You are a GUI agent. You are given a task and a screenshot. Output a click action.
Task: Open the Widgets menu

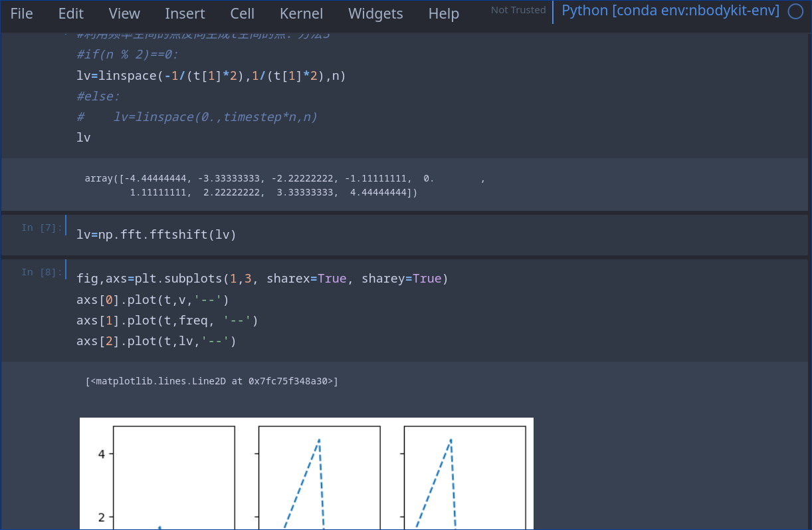pyautogui.click(x=375, y=13)
